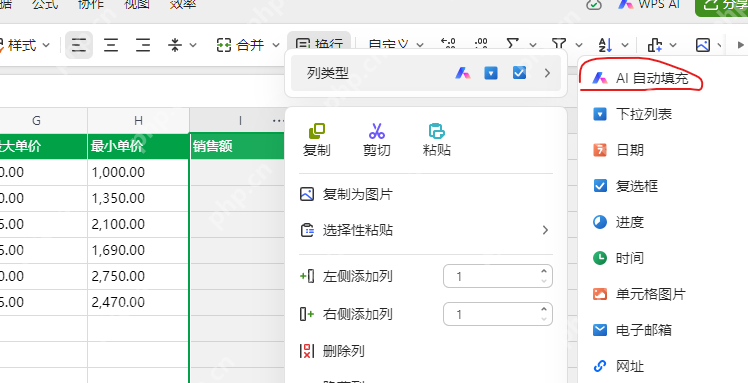
Task: Click dropdown list icon in 列类型 row
Action: pos(491,73)
